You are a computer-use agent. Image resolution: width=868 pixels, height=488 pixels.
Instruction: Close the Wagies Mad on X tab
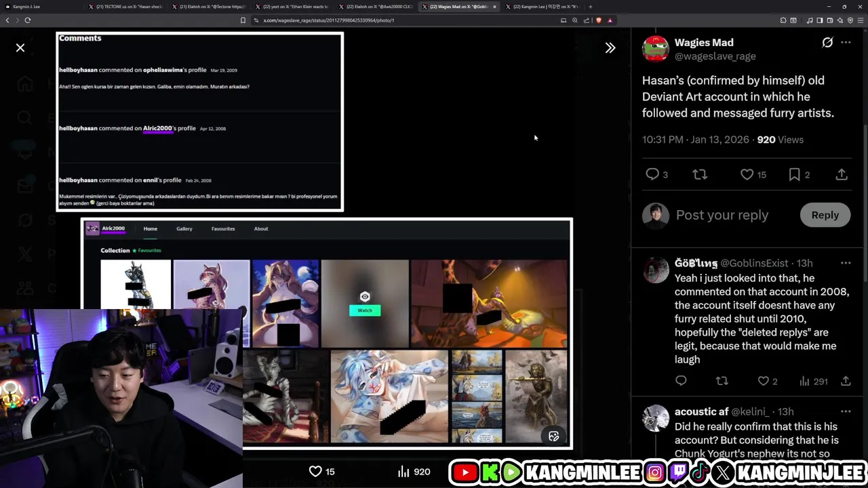pyautogui.click(x=494, y=7)
